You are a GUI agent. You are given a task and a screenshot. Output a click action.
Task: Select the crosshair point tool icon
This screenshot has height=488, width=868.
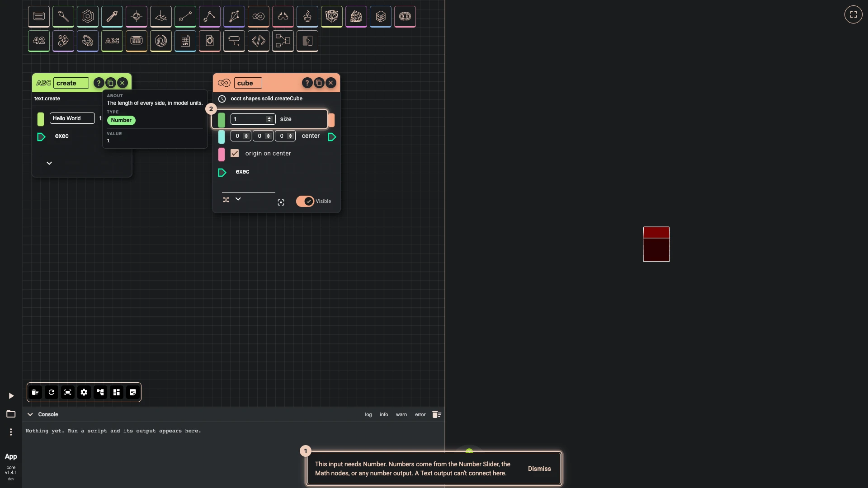(137, 16)
